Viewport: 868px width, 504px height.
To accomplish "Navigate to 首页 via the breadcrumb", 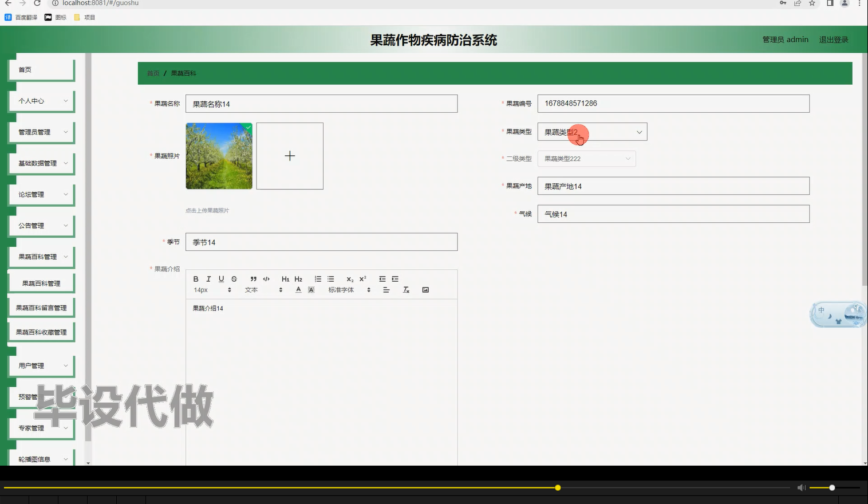I will (152, 73).
